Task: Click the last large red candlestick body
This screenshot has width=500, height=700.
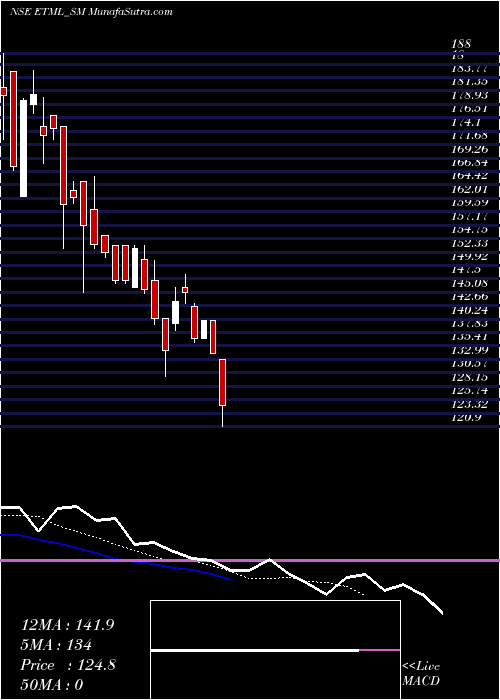Action: coord(222,382)
